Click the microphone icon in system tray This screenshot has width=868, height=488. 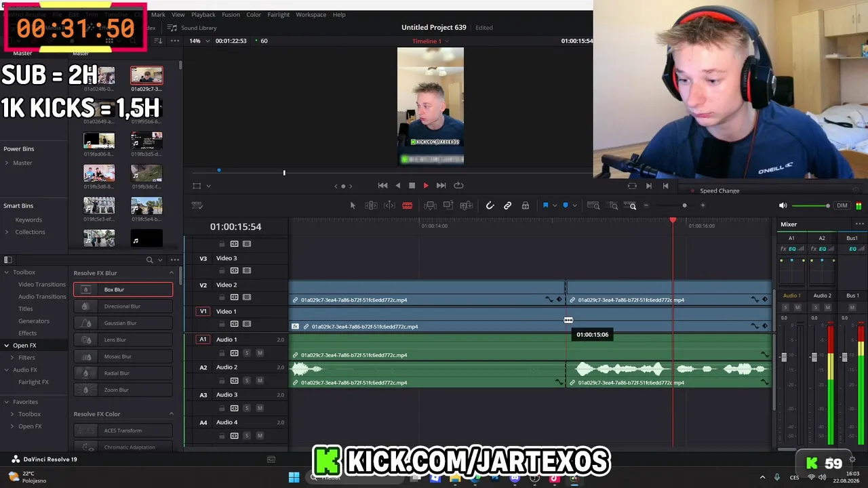click(x=777, y=477)
